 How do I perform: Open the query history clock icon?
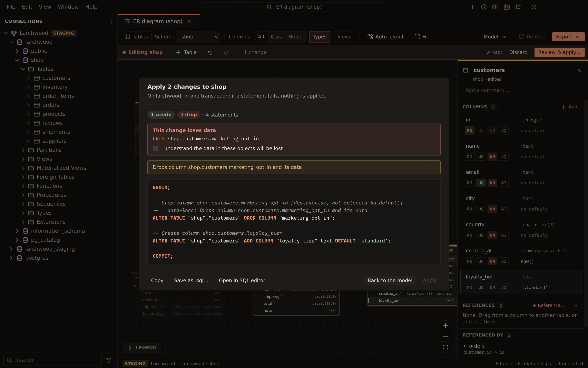(x=484, y=7)
